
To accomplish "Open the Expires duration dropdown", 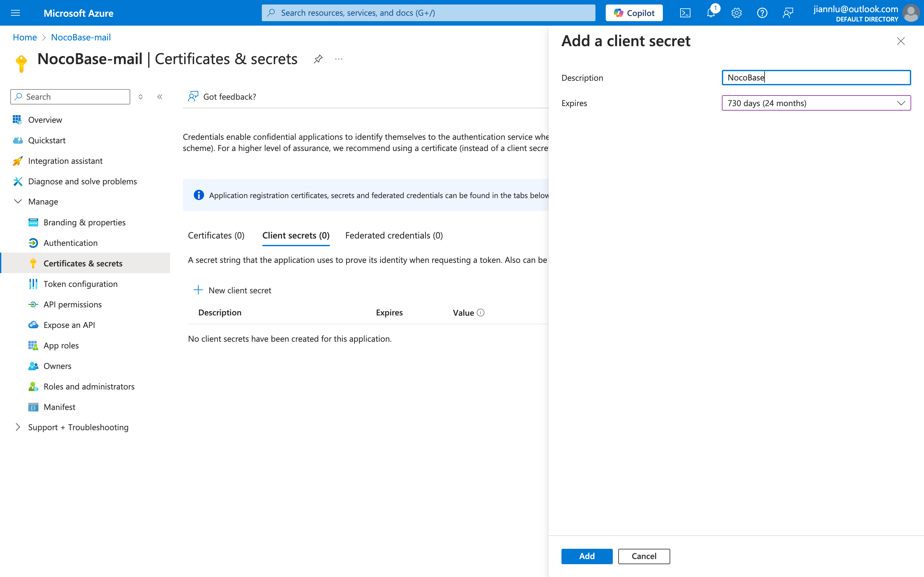I will click(816, 103).
